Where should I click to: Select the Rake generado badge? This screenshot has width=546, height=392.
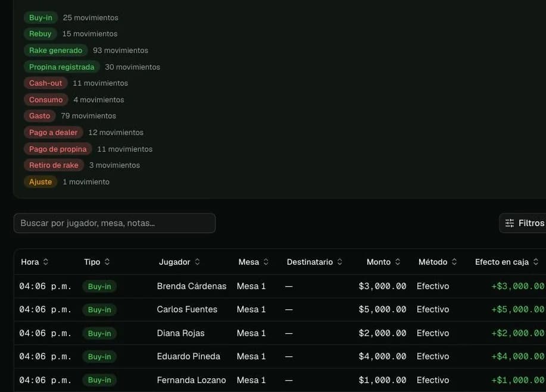tap(56, 51)
